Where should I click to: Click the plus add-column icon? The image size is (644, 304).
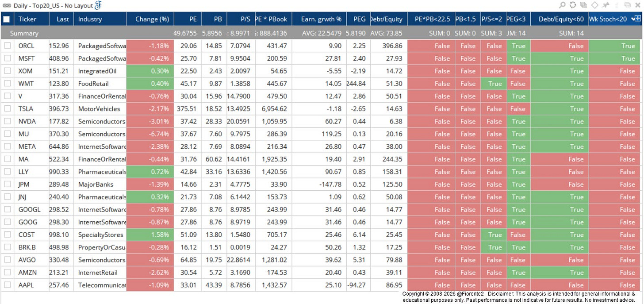637,18
